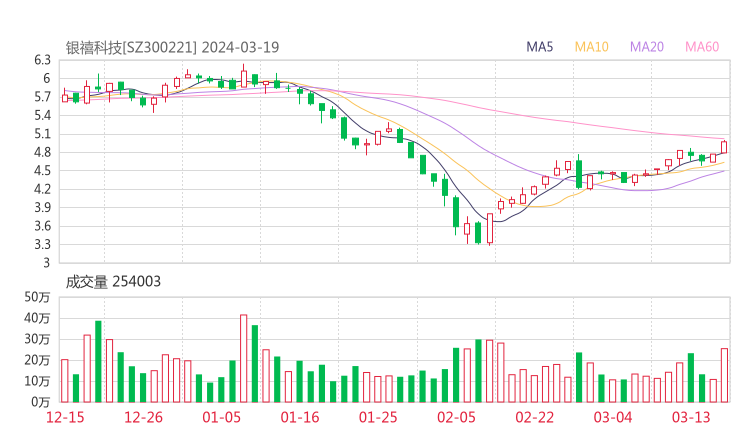Image resolution: width=740 pixels, height=440 pixels.
Task: Click the 6.3 price axis label
Action: coord(42,60)
